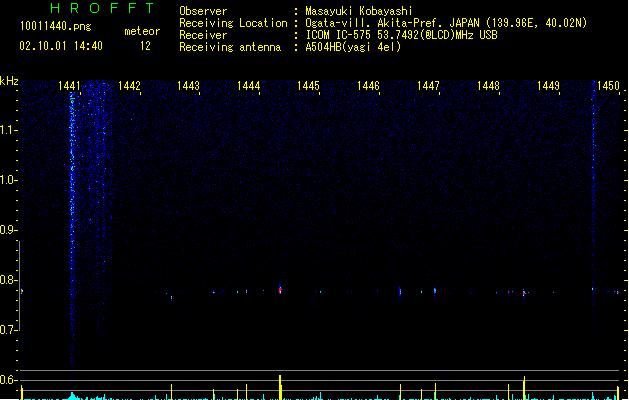Image resolution: width=629 pixels, height=400 pixels.
Task: Select the Ogata-vill. Akita-Pref. JAPAN location text
Action: (446, 23)
